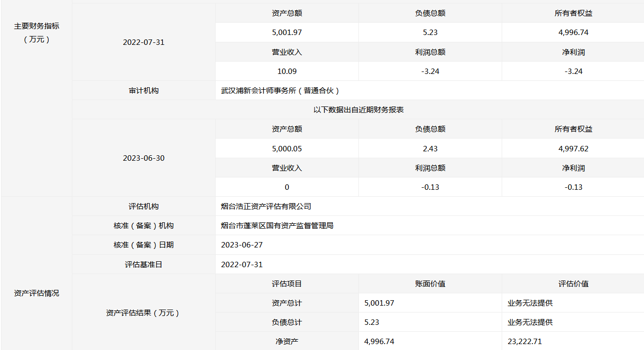Click the 2.43 total liabilities value
Viewport: 644px width, 350px height.
pyautogui.click(x=430, y=149)
